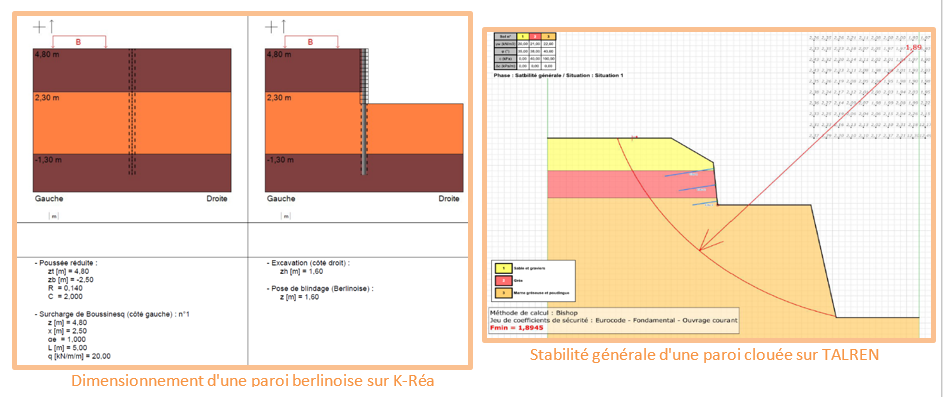943x397 pixels.
Task: Click the 'Gauche' label under the Poussée réduite diagram
Action: click(48, 198)
